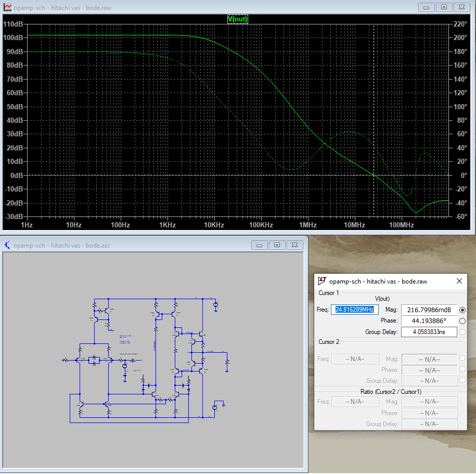Click Cursor 1 Mag field 216.79986mdB
476x474 pixels.
429,310
